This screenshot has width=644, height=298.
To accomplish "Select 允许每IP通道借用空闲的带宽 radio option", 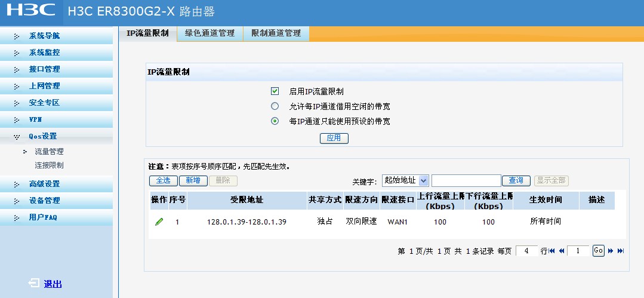I will click(x=275, y=106).
